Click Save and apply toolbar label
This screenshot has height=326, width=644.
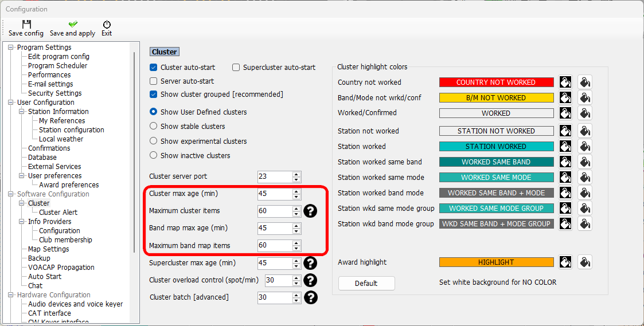click(73, 33)
